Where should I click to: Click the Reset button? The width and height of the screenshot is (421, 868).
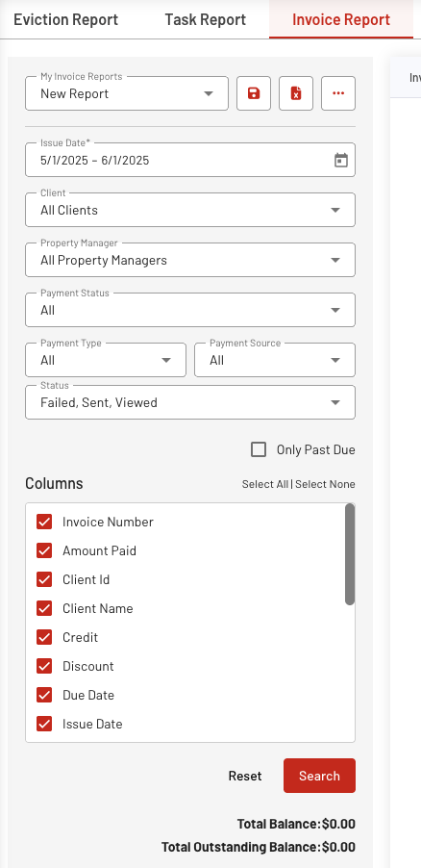245,776
